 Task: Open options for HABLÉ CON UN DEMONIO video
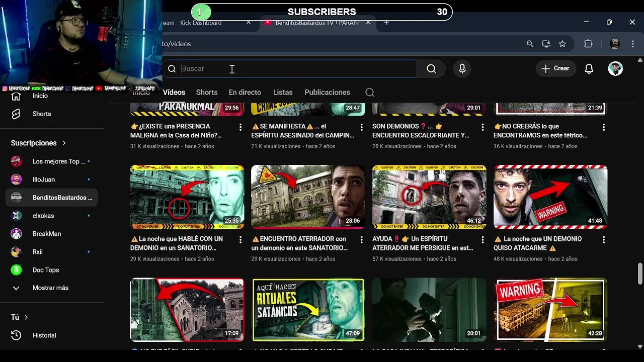[240, 240]
